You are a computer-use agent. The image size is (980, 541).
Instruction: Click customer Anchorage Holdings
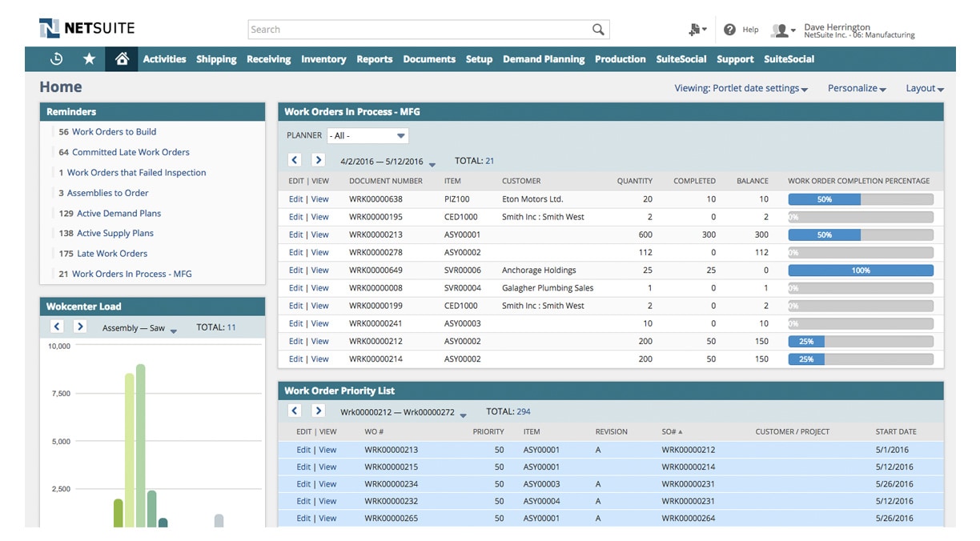tap(539, 270)
